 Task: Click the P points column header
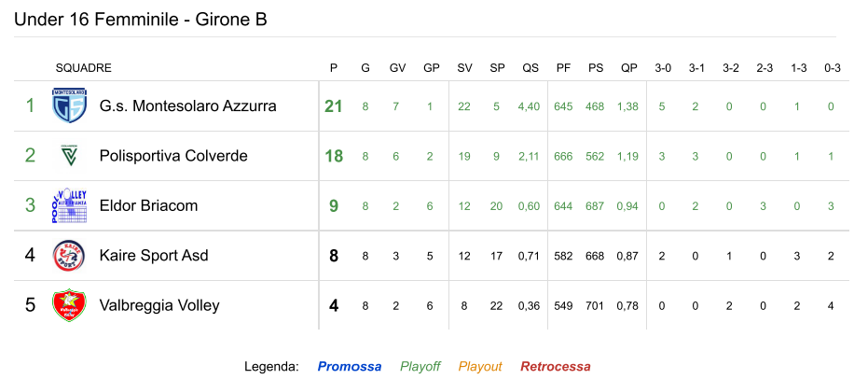pos(334,68)
